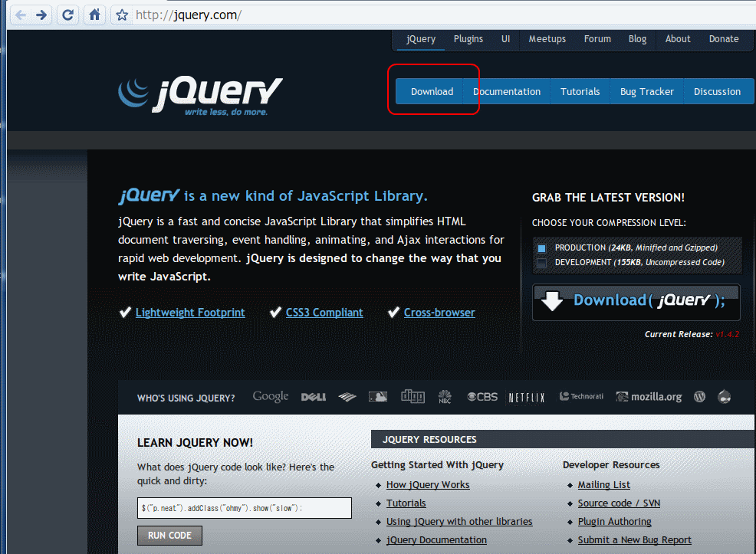This screenshot has width=756, height=554.
Task: Select the DEVELOPMENT compression option
Action: coord(542,263)
